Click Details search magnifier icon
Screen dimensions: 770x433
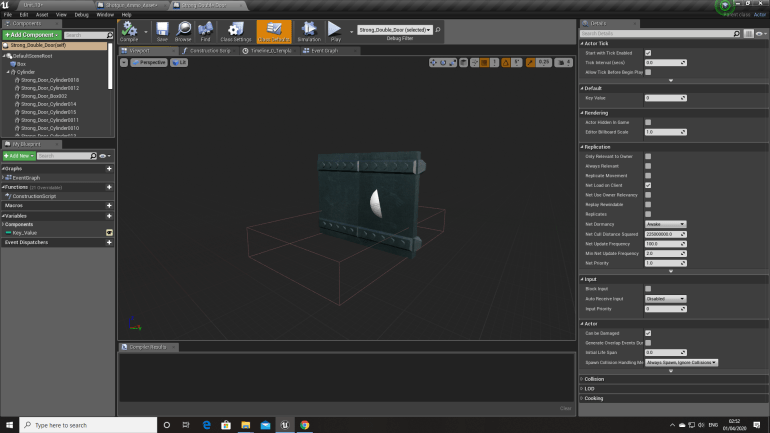[x=737, y=33]
